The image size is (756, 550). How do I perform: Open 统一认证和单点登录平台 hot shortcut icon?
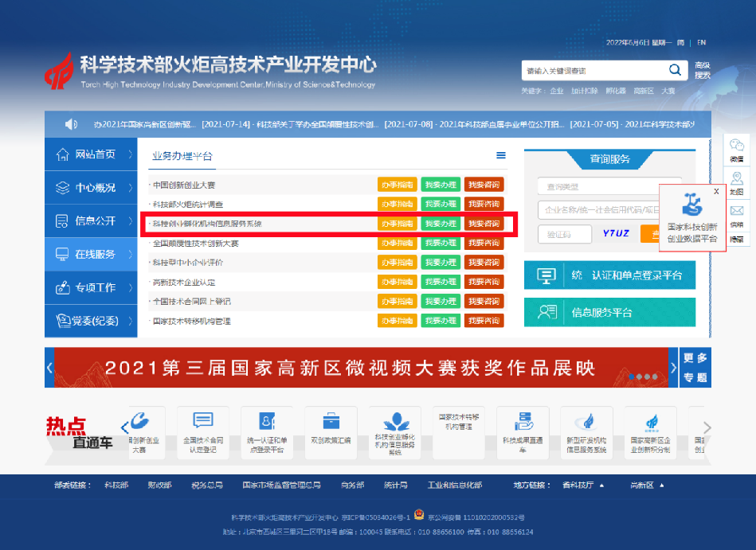point(267,421)
